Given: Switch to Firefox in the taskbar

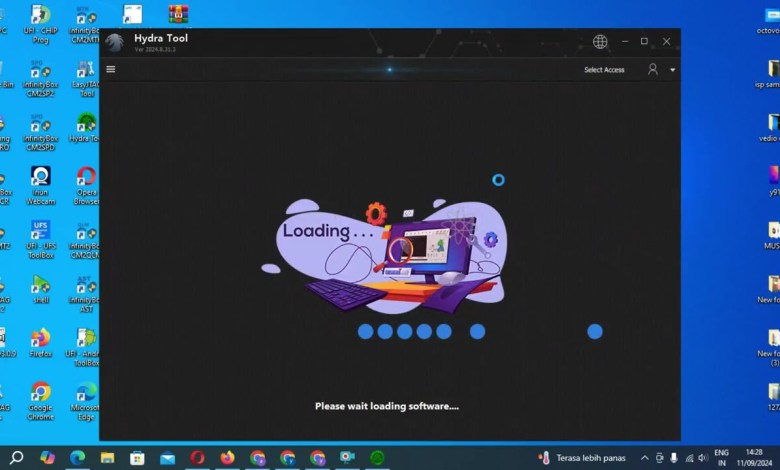Looking at the screenshot, I should [x=227, y=457].
